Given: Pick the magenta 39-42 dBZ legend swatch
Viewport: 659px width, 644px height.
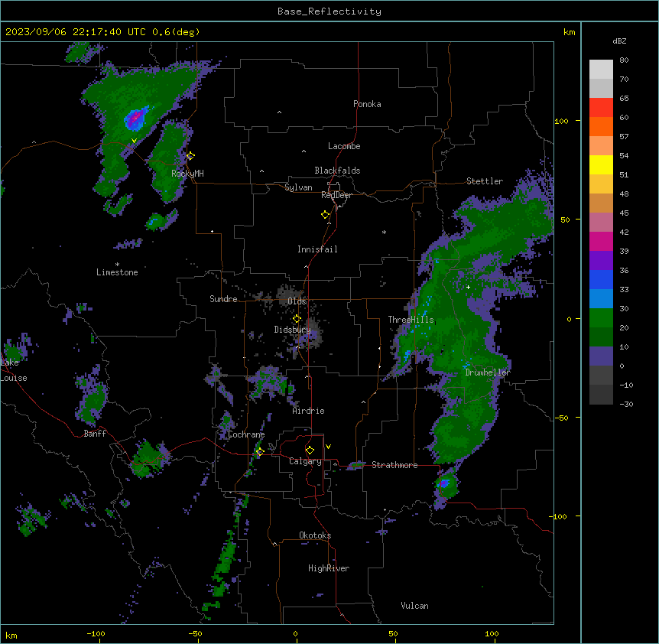Looking at the screenshot, I should click(x=601, y=241).
